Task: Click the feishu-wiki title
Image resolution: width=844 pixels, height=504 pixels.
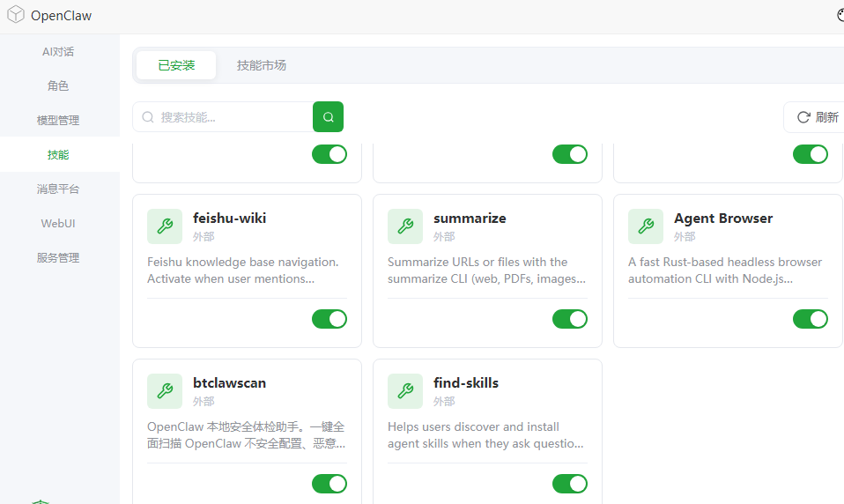Action: pyautogui.click(x=229, y=219)
